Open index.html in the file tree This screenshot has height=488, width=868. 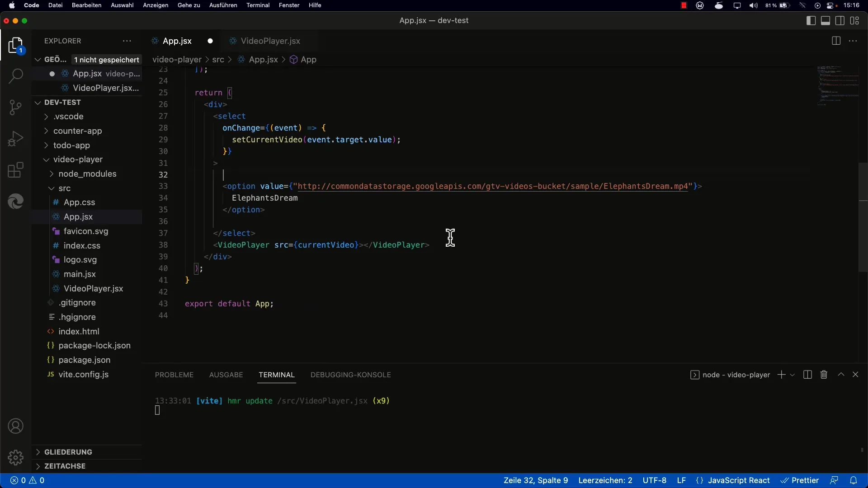[x=79, y=332]
